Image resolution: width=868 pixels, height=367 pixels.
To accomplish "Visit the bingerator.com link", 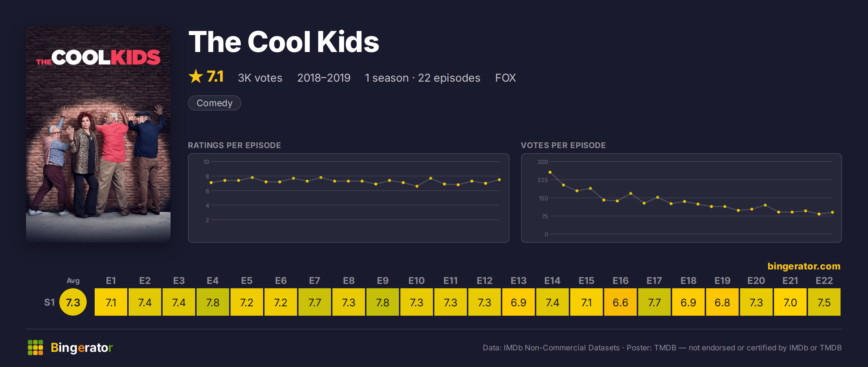I will point(804,266).
